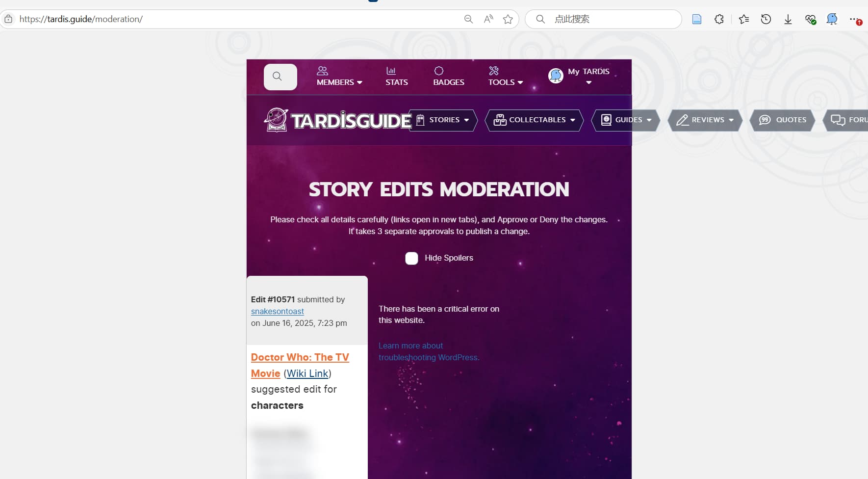Click the My TARDIS avatar icon
This screenshot has width=868, height=479.
(x=556, y=76)
